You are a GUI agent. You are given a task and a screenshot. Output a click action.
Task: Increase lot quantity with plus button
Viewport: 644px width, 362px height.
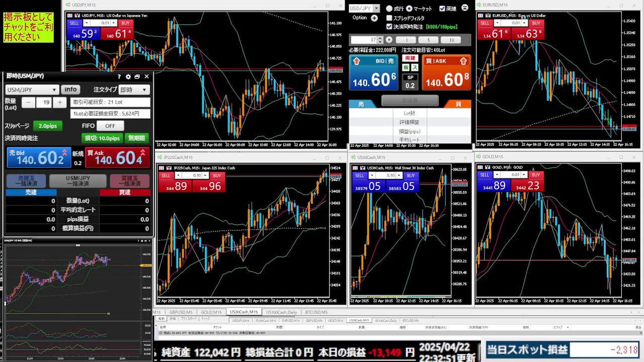click(x=60, y=103)
